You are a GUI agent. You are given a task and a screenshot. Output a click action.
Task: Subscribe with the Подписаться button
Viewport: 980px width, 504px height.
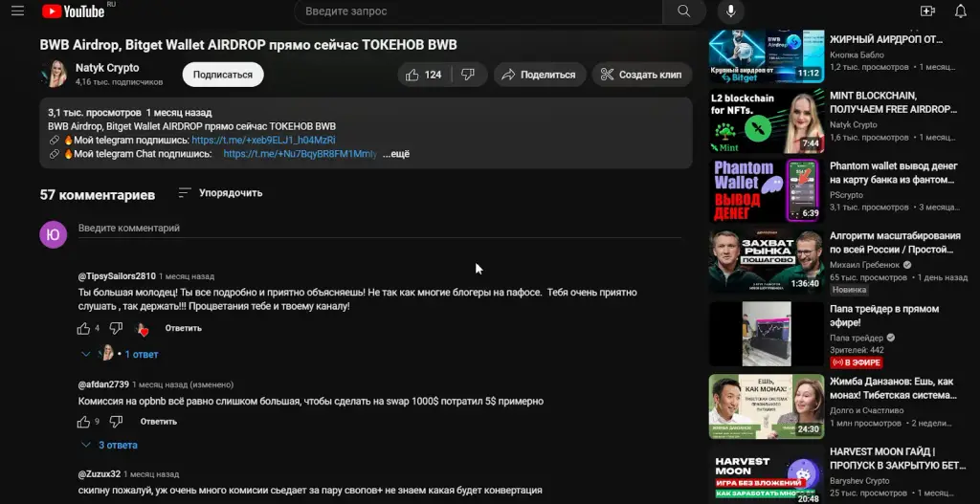click(x=222, y=75)
